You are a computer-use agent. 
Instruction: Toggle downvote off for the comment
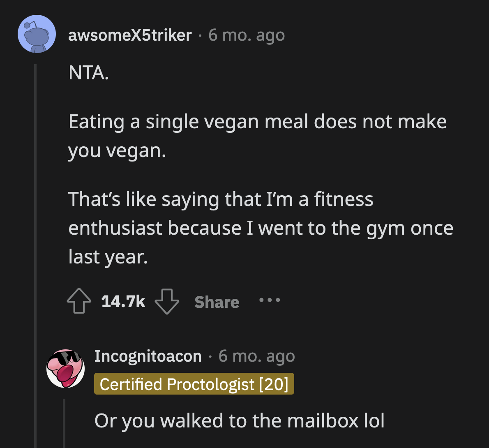click(x=167, y=301)
